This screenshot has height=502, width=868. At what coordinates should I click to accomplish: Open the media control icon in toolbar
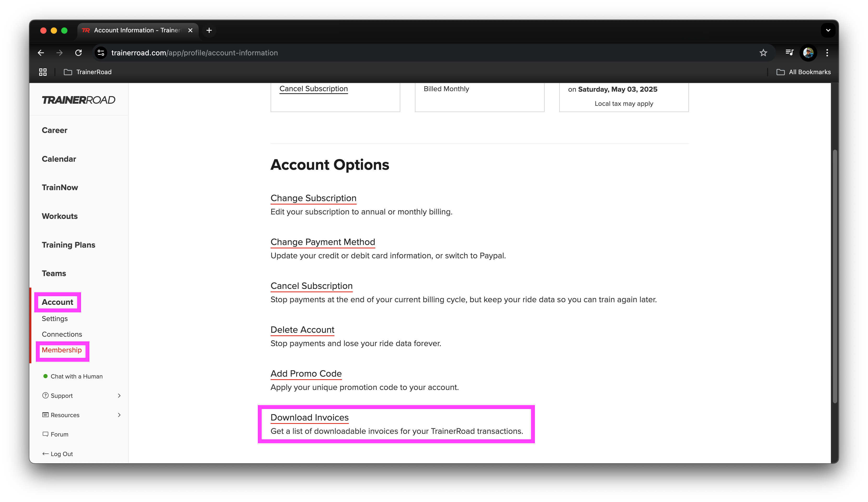point(789,52)
